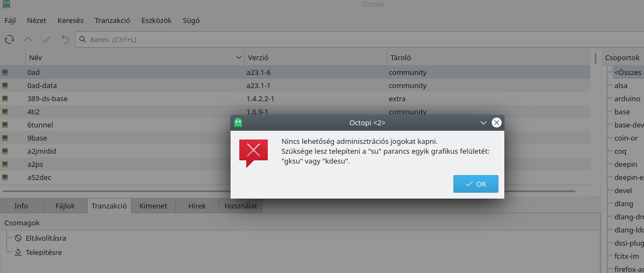
Task: Sort by the Verzió column header
Action: click(315, 58)
